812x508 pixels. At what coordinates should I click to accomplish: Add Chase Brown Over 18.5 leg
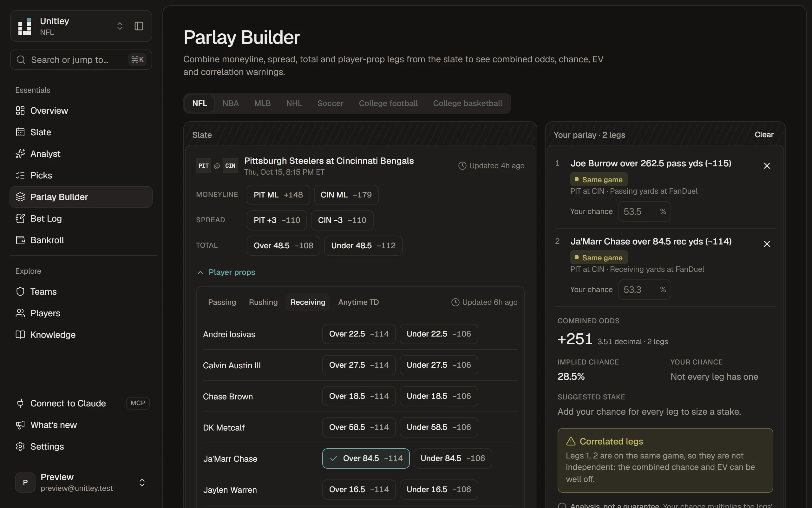(359, 396)
